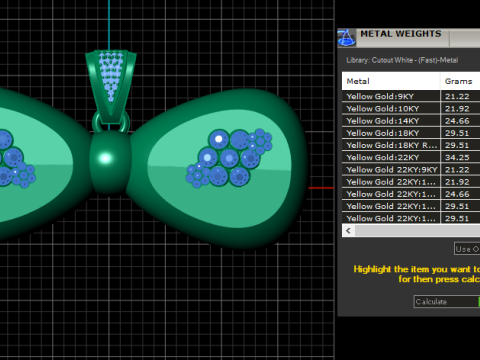Click the Metal column header
This screenshot has width=480, height=360.
[391, 81]
